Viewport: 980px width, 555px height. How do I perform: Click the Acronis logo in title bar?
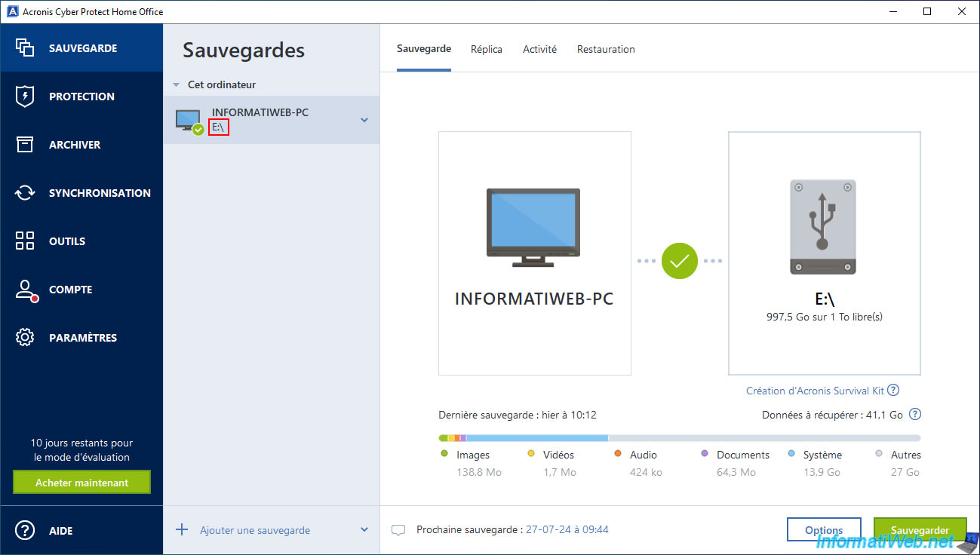pos(12,11)
